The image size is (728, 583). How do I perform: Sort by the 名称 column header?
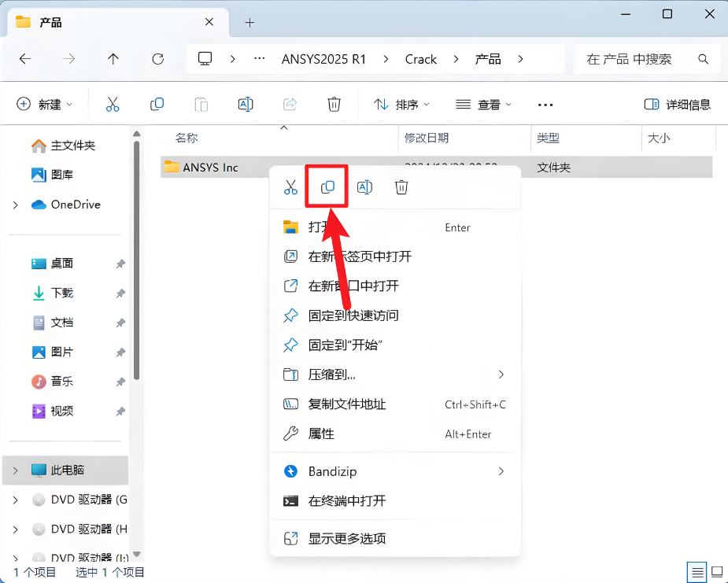pyautogui.click(x=279, y=138)
